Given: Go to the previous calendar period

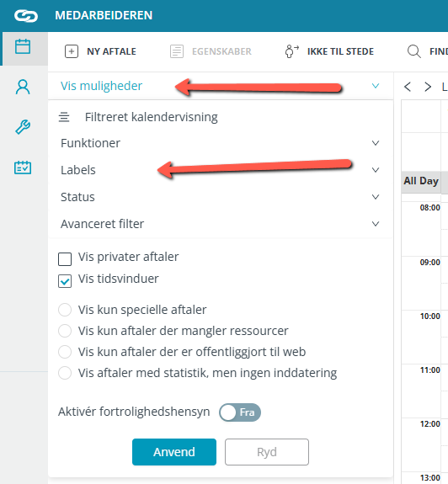Looking at the screenshot, I should pos(408,87).
